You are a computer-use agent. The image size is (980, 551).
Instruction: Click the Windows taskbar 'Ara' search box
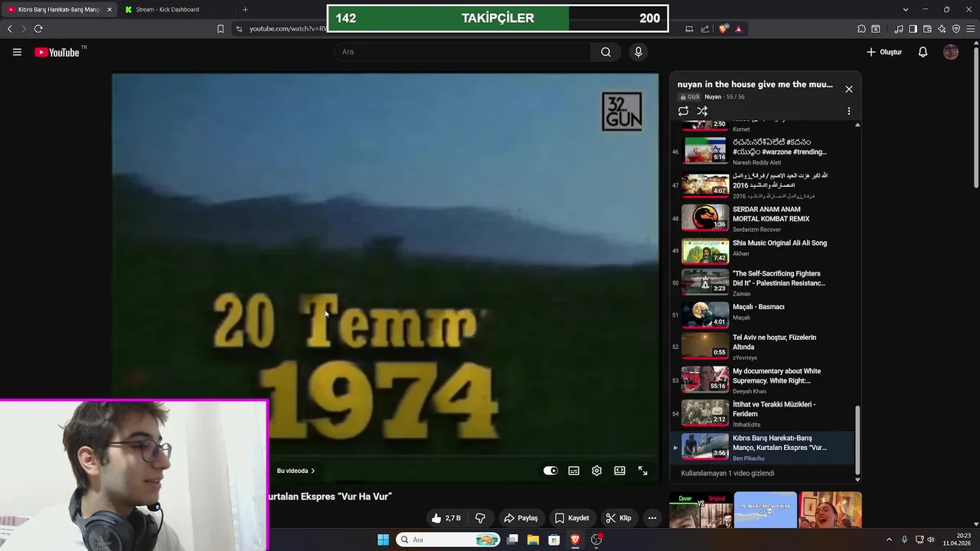[x=448, y=540]
